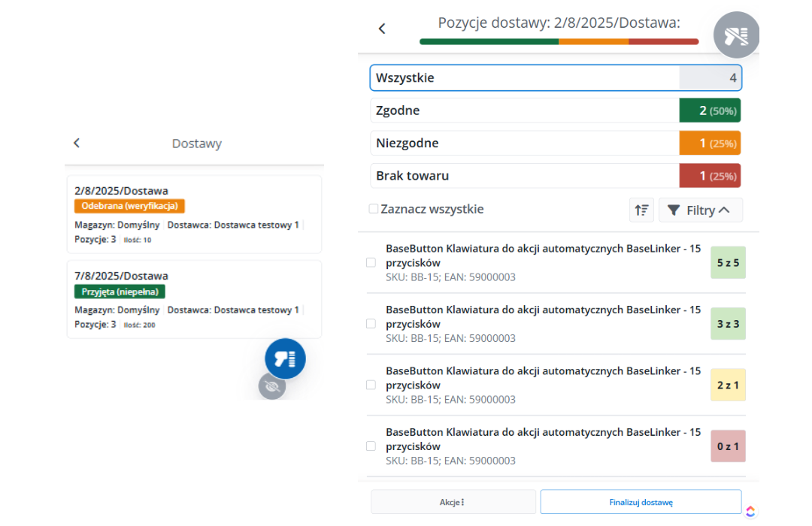Click the grey crossed-out eye icon
This screenshot has width=812, height=526.
click(272, 386)
